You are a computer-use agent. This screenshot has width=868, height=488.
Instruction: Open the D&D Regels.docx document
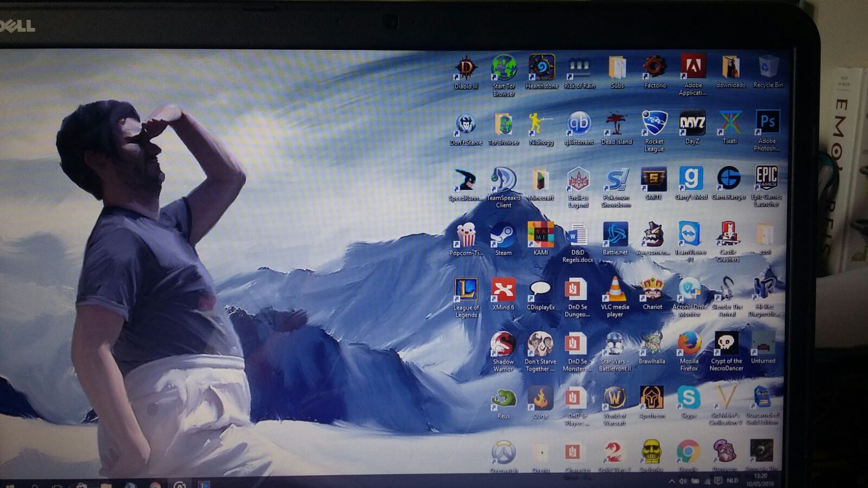coord(578,235)
